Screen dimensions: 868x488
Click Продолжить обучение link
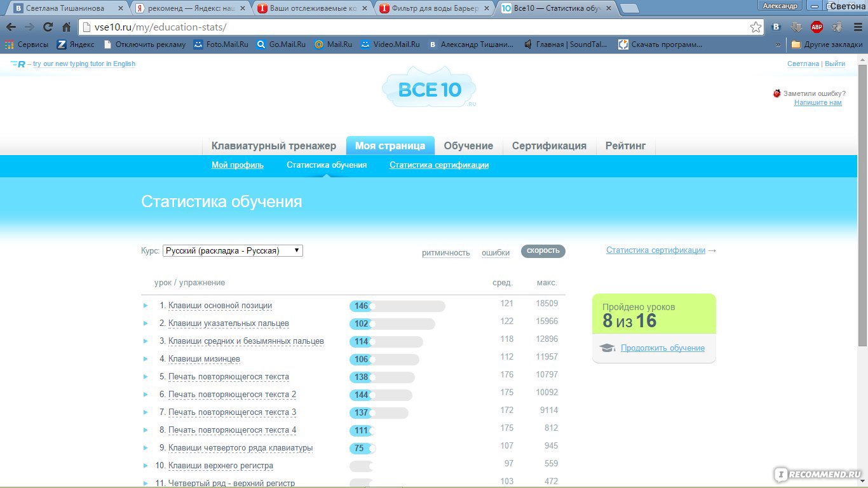point(663,348)
